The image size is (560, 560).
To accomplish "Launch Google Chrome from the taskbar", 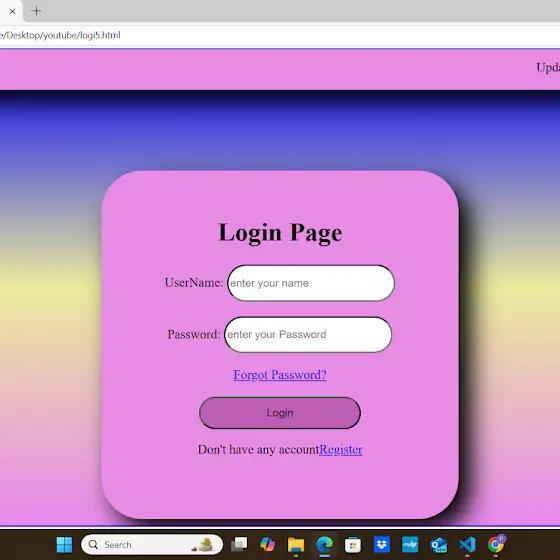I will (496, 544).
